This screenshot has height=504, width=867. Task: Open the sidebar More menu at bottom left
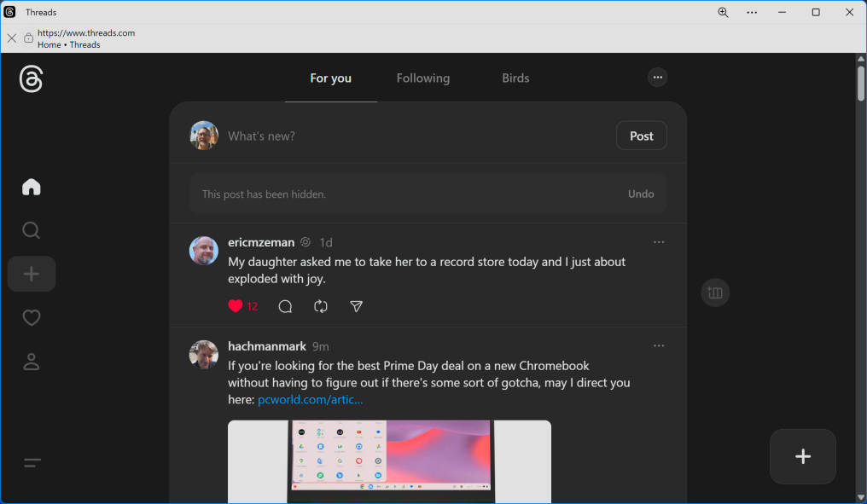32,463
